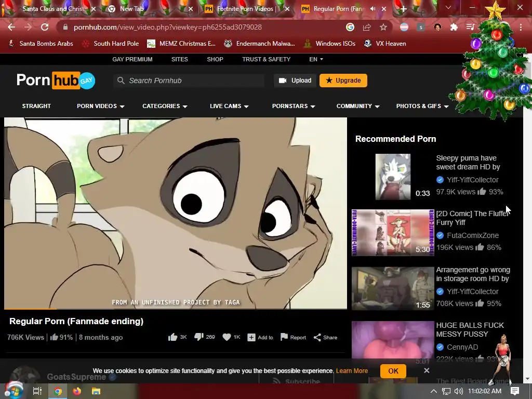Screen dimensions: 532x399
Task: Click the Google icon in the address bar
Action: coord(350,27)
